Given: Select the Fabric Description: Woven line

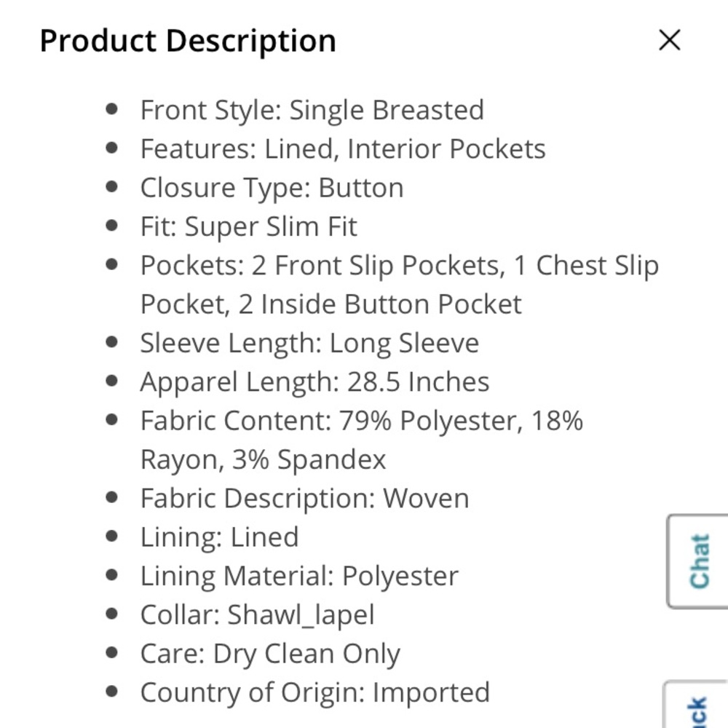Looking at the screenshot, I should pyautogui.click(x=304, y=499).
